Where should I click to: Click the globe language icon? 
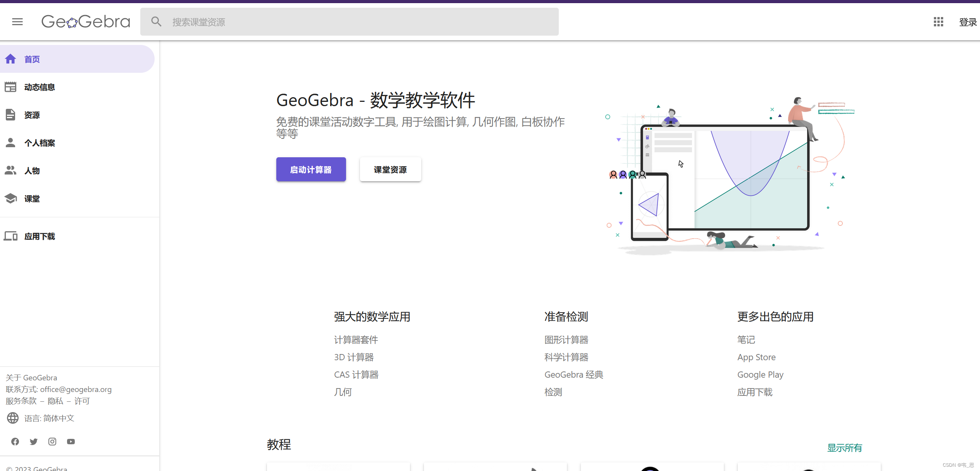pyautogui.click(x=13, y=418)
